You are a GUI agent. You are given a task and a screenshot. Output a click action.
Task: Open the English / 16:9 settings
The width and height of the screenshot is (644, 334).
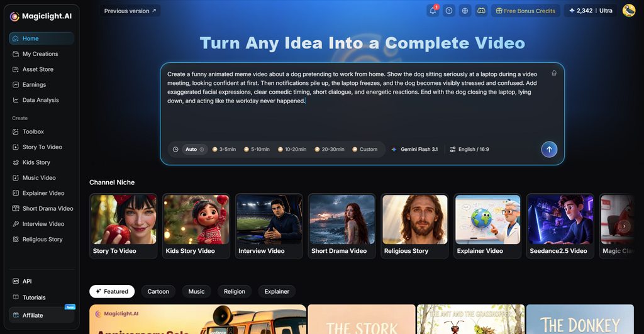469,150
